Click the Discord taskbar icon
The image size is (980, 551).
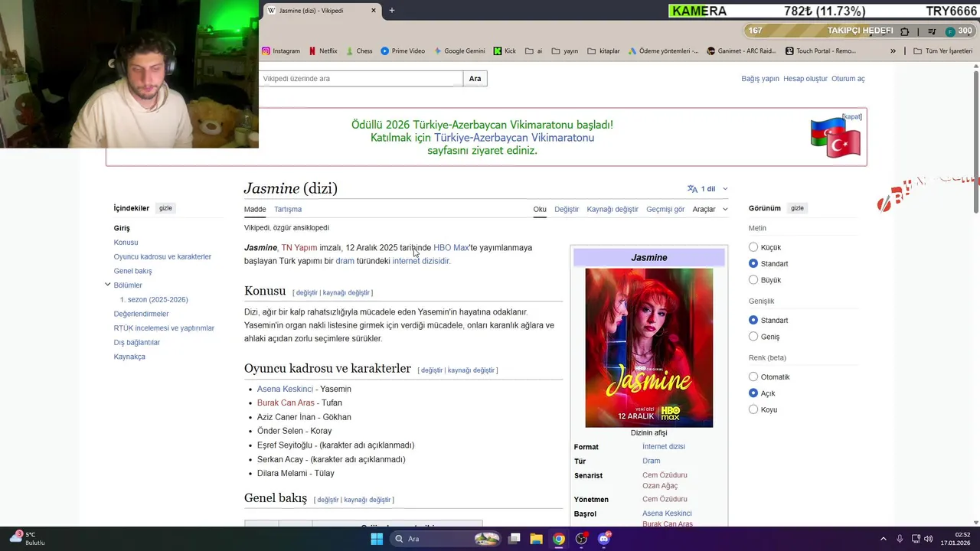[x=603, y=539]
